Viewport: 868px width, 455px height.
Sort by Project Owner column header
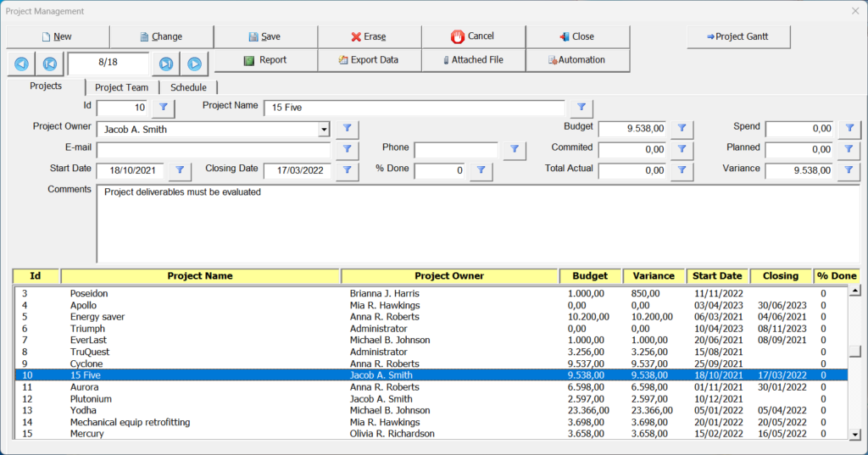pyautogui.click(x=449, y=275)
